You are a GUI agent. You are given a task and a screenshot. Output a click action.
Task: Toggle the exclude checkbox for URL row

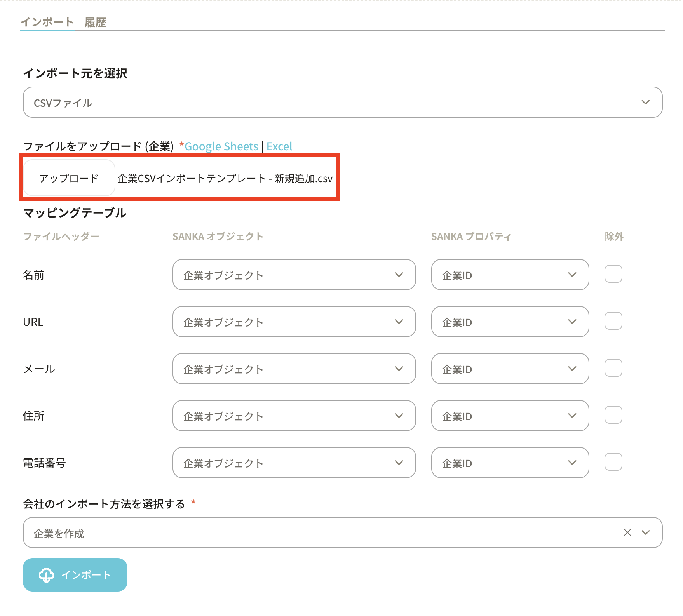coord(613,321)
